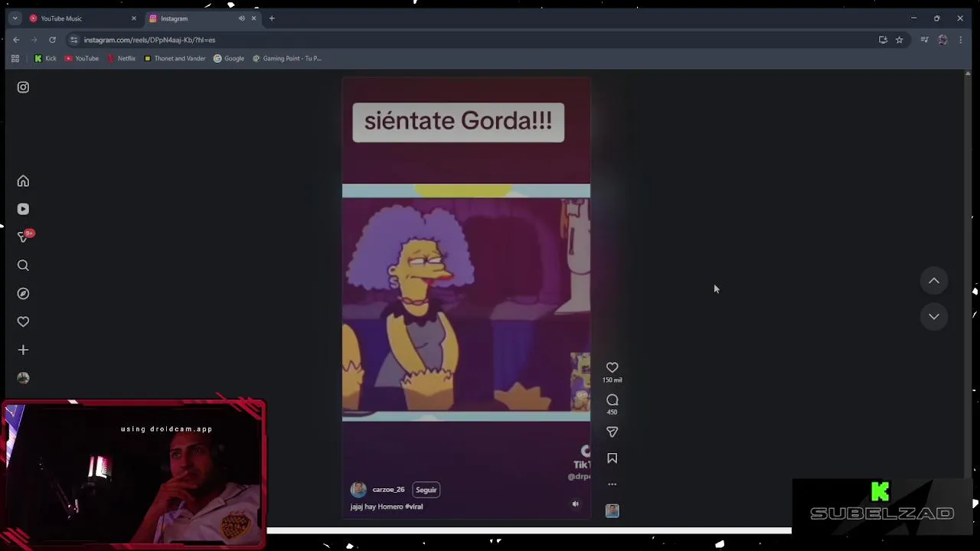980x551 pixels.
Task: Open Gaming Point bookmark
Action: pos(287,58)
